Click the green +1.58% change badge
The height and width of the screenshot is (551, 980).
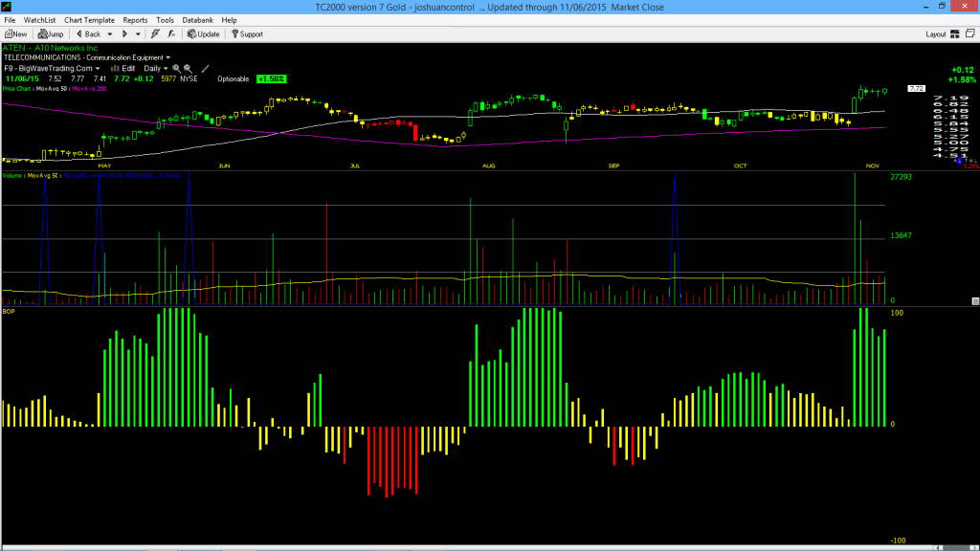click(271, 78)
